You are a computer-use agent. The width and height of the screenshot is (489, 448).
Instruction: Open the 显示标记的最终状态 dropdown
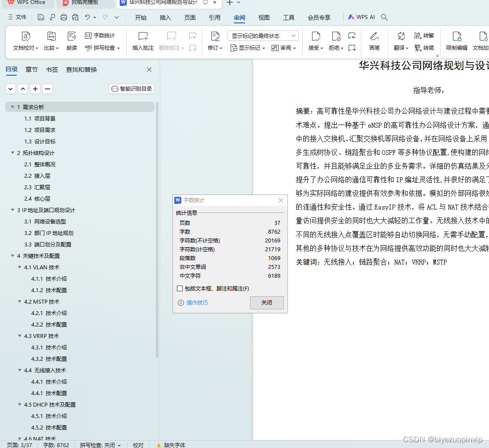(263, 35)
